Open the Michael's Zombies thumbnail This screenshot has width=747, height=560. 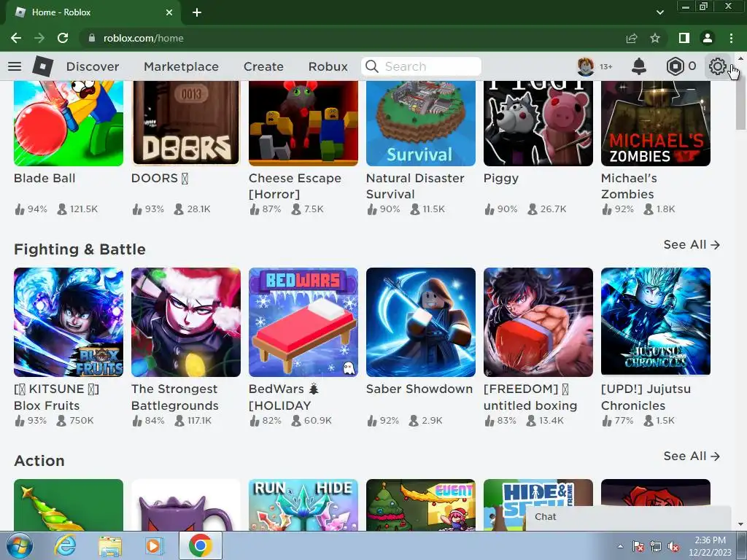[656, 123]
